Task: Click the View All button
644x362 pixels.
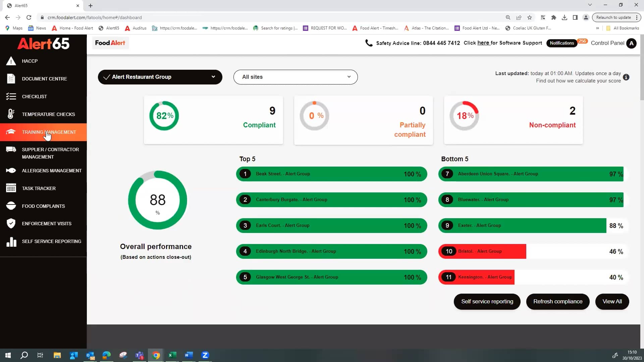Action: 612,301
